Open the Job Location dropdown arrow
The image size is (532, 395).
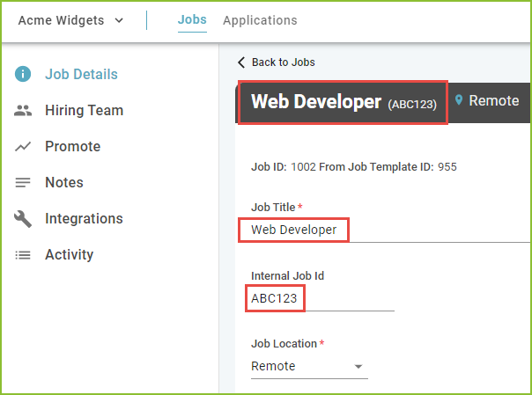pyautogui.click(x=358, y=366)
